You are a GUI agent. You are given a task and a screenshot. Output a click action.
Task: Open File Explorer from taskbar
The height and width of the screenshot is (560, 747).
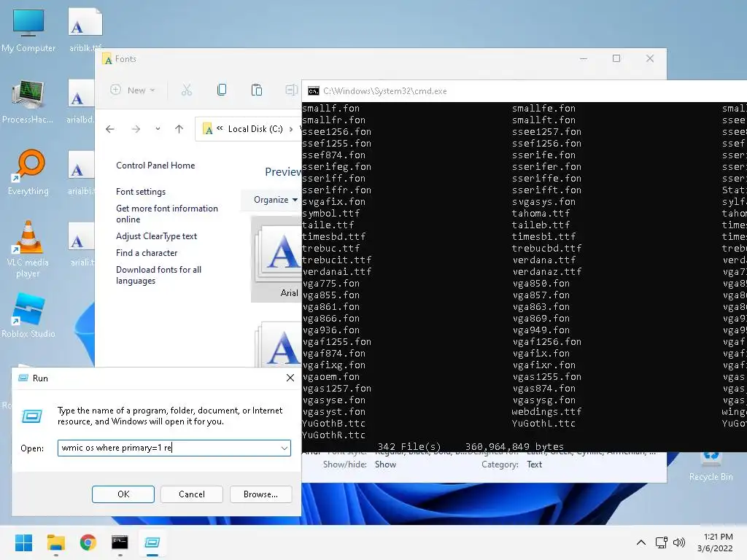click(x=55, y=542)
